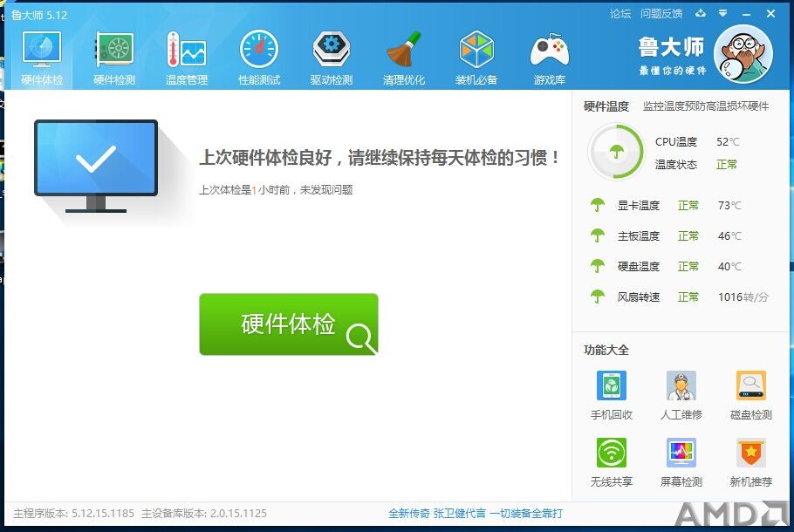
Task: Open the 清理优化 broom icon
Action: (x=404, y=50)
